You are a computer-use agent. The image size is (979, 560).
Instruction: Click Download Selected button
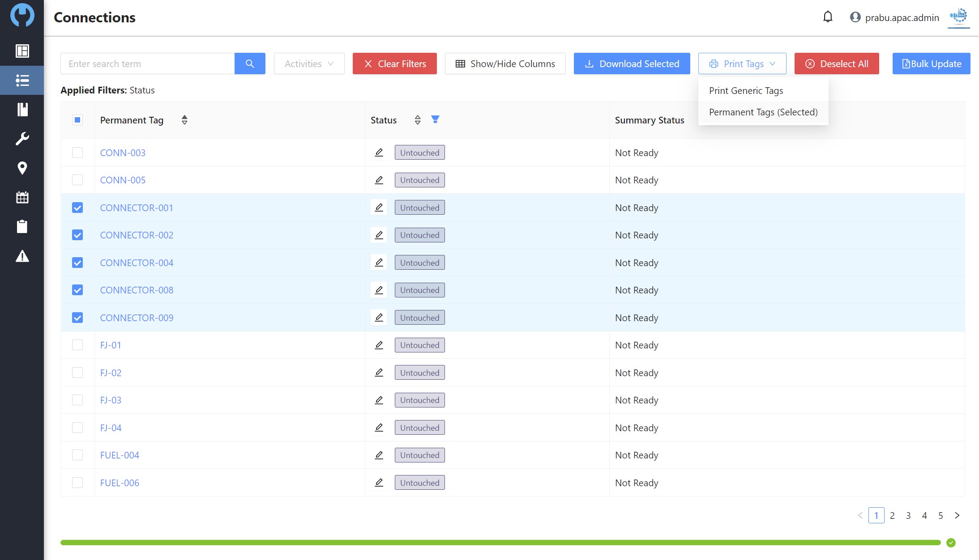tap(632, 64)
